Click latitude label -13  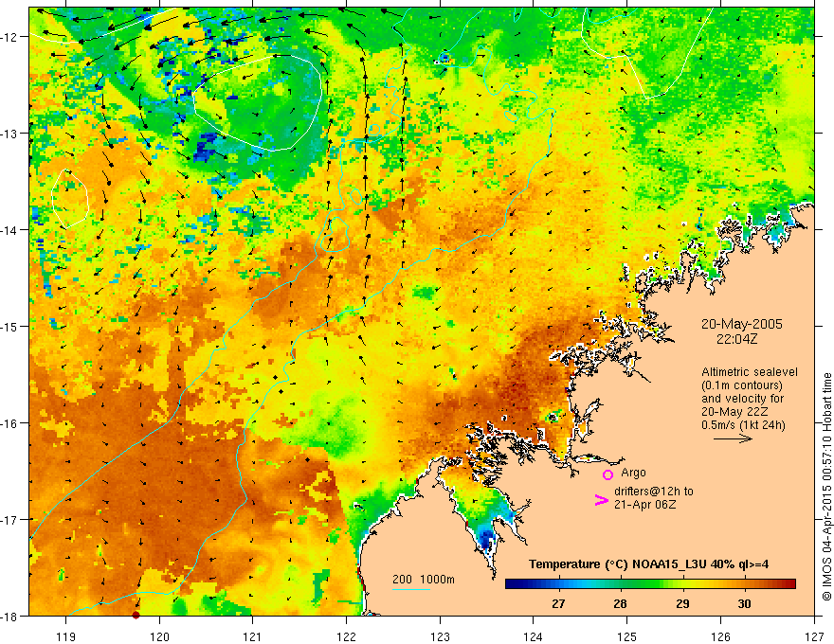click(9, 134)
